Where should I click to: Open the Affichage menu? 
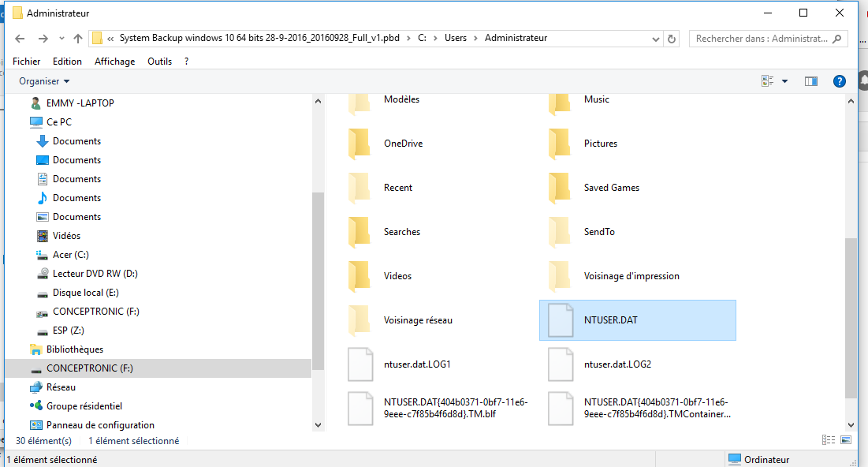click(114, 62)
